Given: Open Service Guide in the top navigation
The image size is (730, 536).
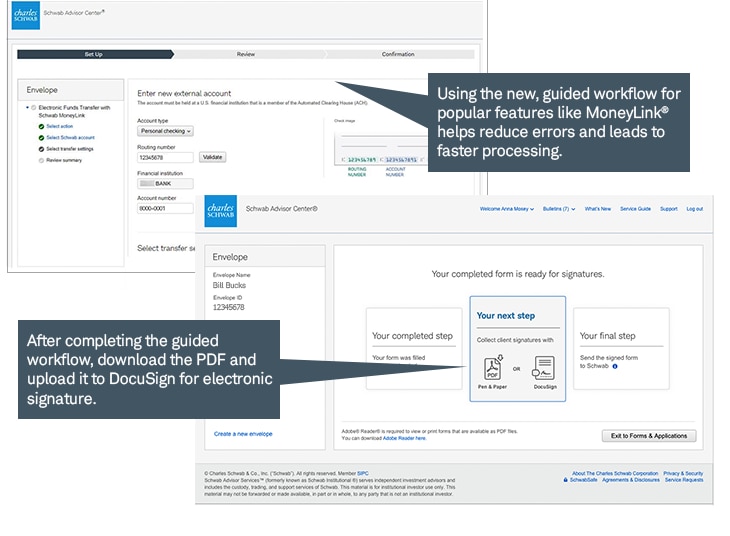Looking at the screenshot, I should (x=635, y=209).
